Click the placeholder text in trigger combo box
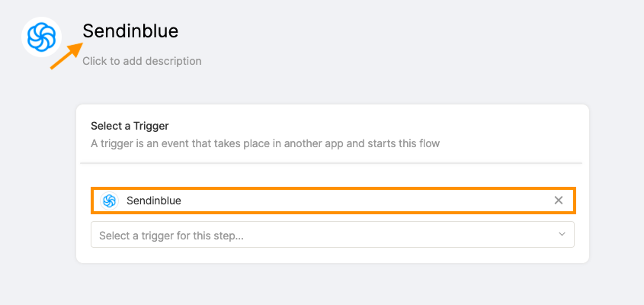Viewport: 644px width, 305px height. (x=171, y=236)
